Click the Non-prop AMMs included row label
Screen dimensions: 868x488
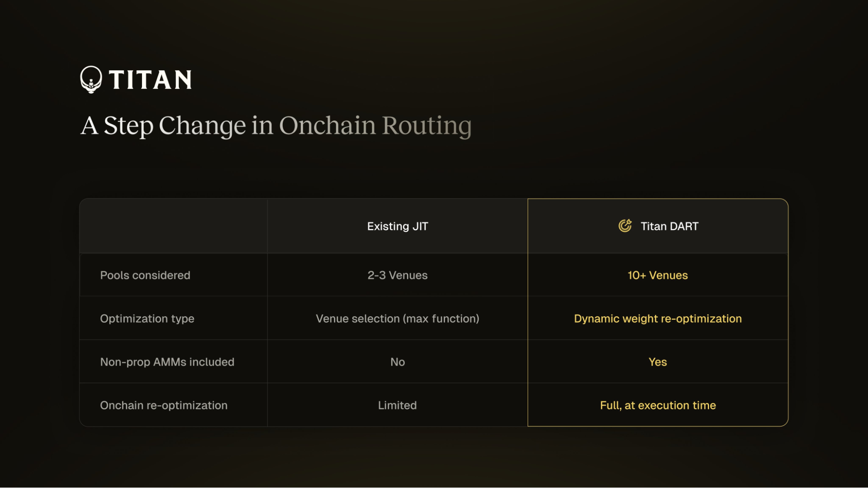pos(167,362)
